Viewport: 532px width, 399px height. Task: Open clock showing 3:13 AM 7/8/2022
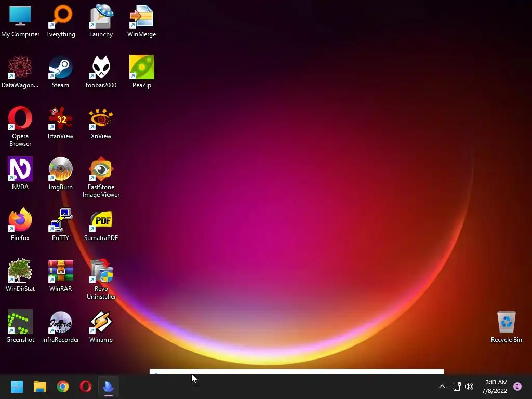495,387
